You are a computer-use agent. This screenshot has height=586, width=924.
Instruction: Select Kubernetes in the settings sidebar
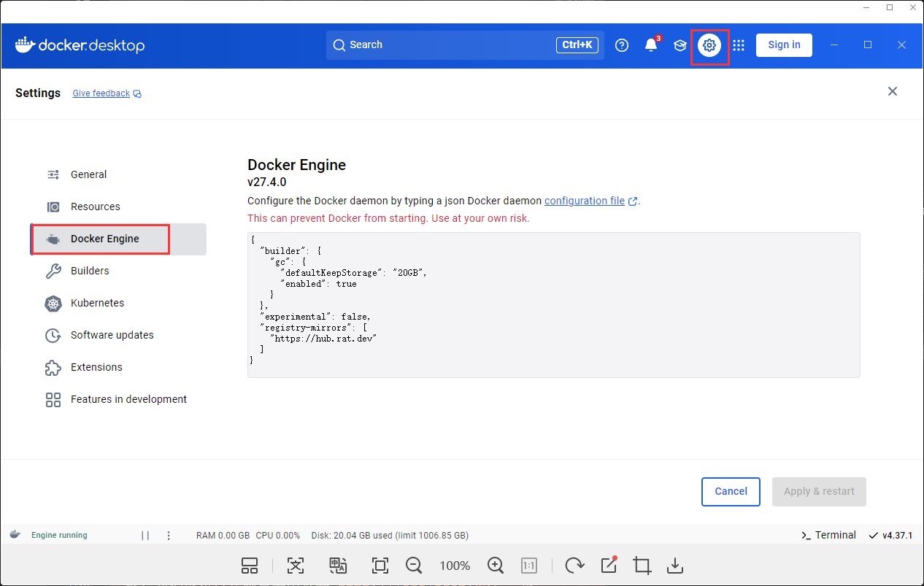(97, 303)
